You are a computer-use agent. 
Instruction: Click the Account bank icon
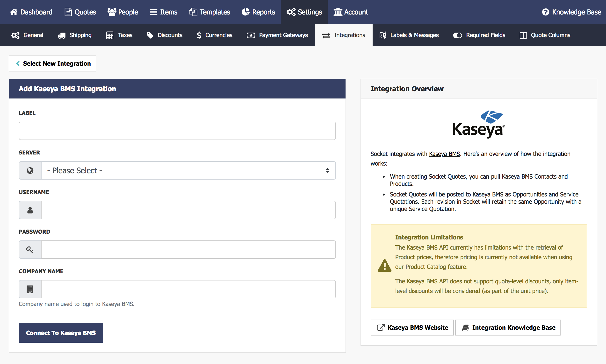(338, 12)
